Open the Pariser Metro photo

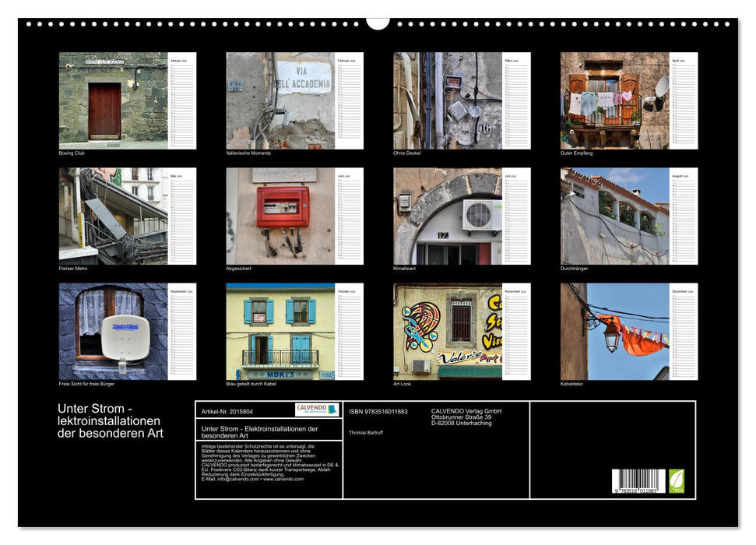click(113, 216)
